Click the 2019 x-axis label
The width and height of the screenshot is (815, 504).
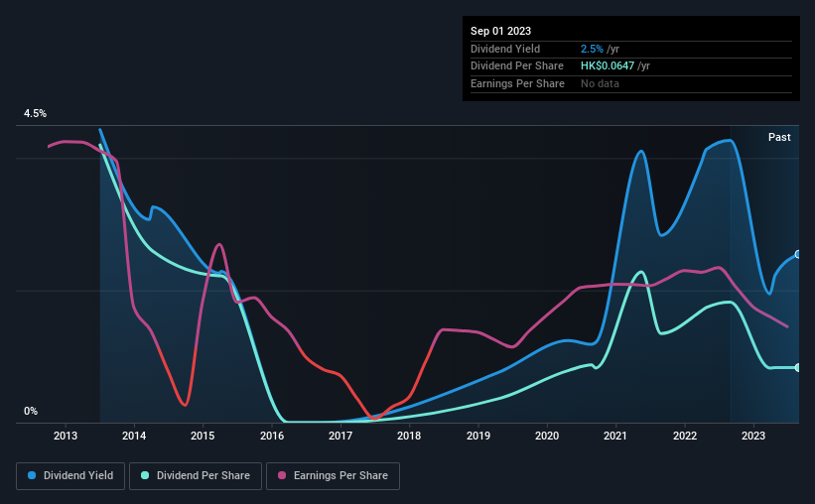click(478, 436)
